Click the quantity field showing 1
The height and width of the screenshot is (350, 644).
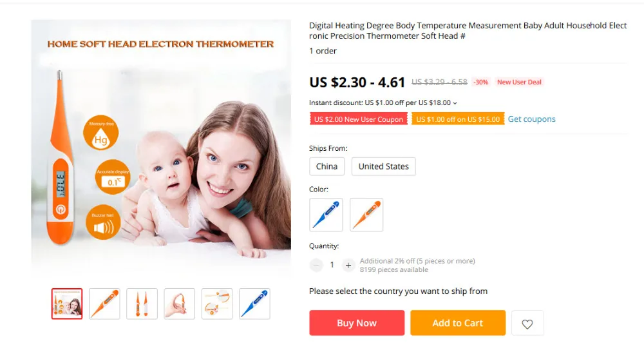click(x=332, y=266)
